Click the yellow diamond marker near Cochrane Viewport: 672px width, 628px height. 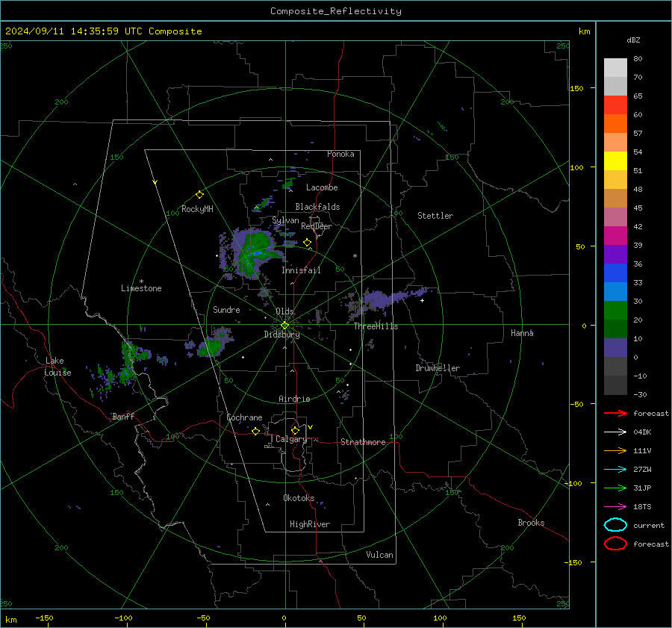(255, 431)
